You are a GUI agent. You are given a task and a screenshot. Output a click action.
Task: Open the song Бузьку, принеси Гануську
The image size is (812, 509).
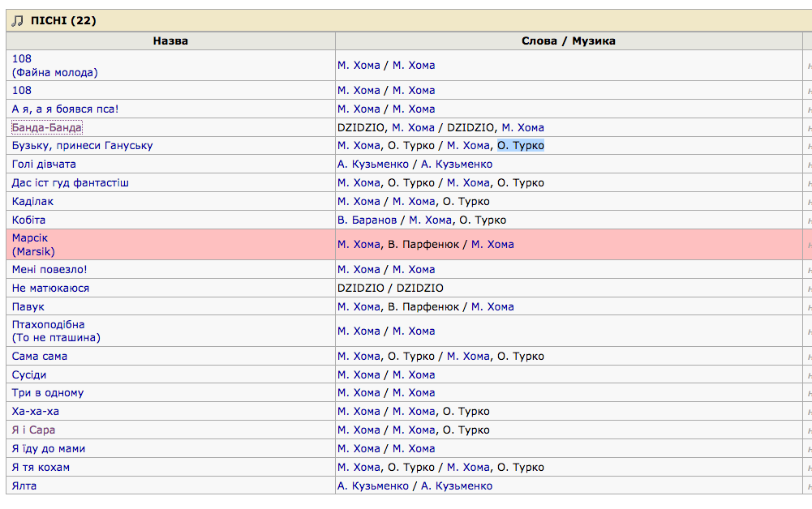[x=83, y=146]
